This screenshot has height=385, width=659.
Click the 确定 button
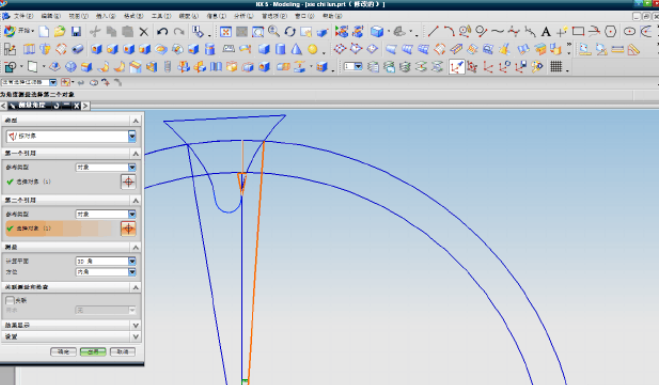tap(63, 351)
